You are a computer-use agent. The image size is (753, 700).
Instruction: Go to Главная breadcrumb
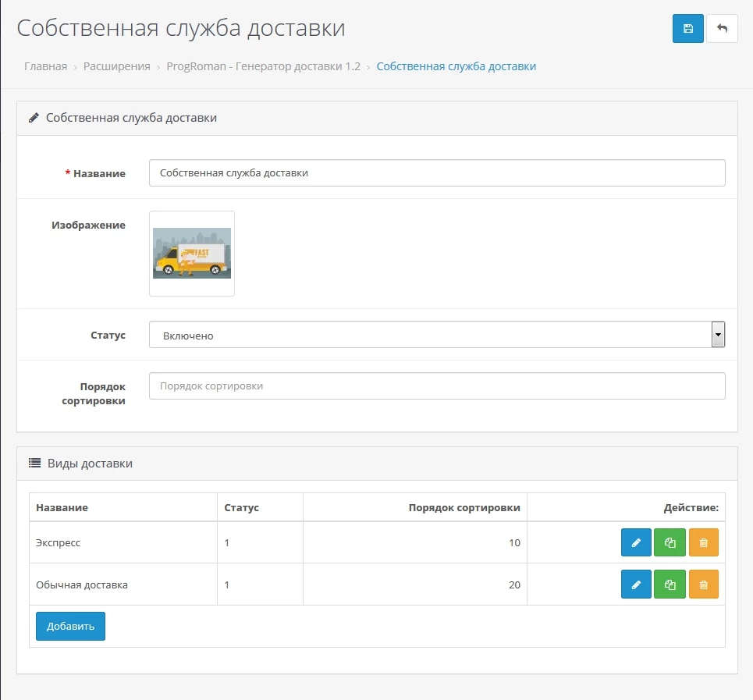(x=45, y=66)
